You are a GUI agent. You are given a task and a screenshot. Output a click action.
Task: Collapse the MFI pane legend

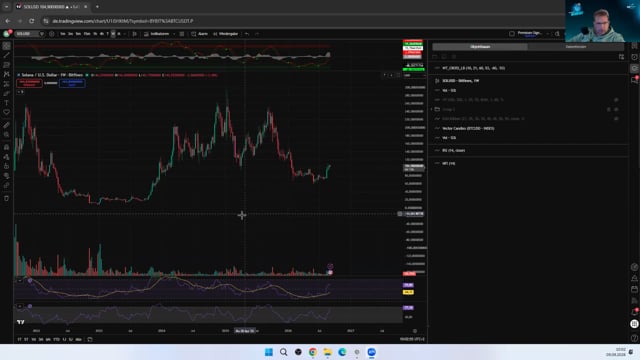[20, 306]
